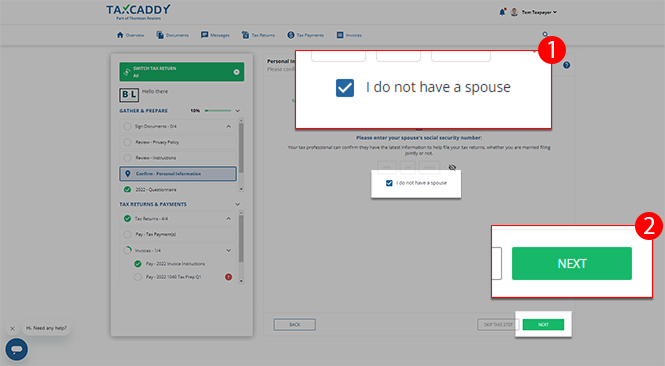The height and width of the screenshot is (366, 665).
Task: Select the Review - Privacy Policy status circle
Action: tap(127, 142)
